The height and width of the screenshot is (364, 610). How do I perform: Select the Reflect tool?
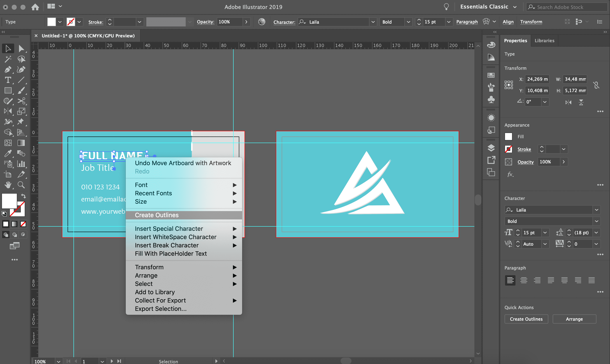[x=8, y=111]
